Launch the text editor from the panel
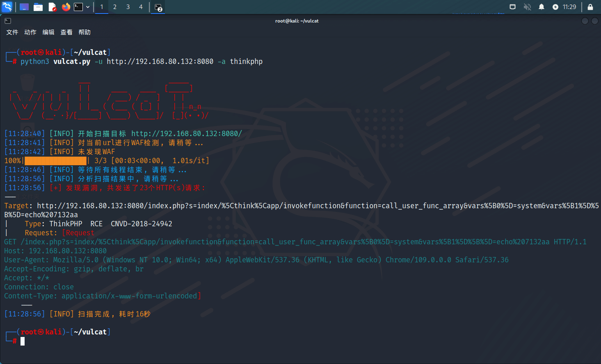This screenshot has height=364, width=601. point(52,7)
